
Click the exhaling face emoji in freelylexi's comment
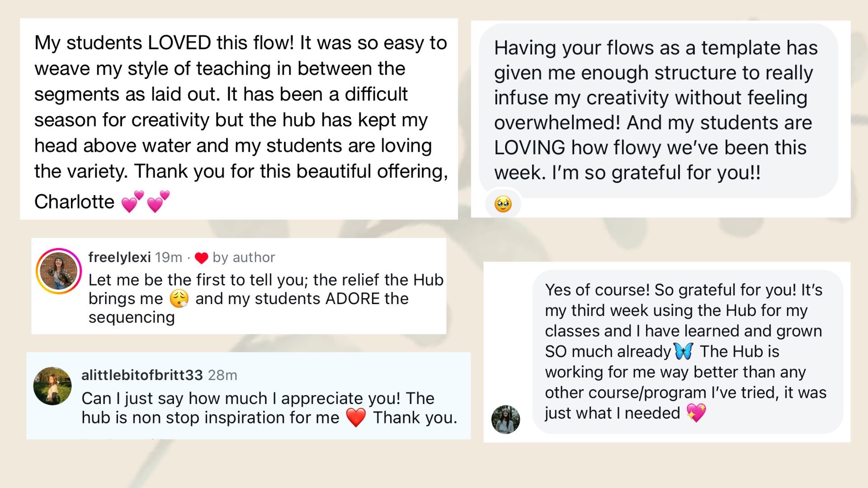click(179, 299)
